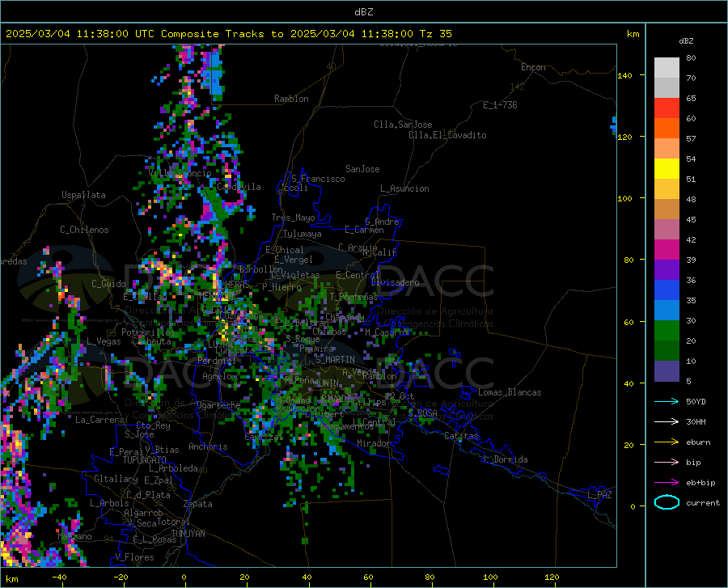Click the Tres_Mayo map label
Screen dimensions: 728x588
tap(294, 218)
